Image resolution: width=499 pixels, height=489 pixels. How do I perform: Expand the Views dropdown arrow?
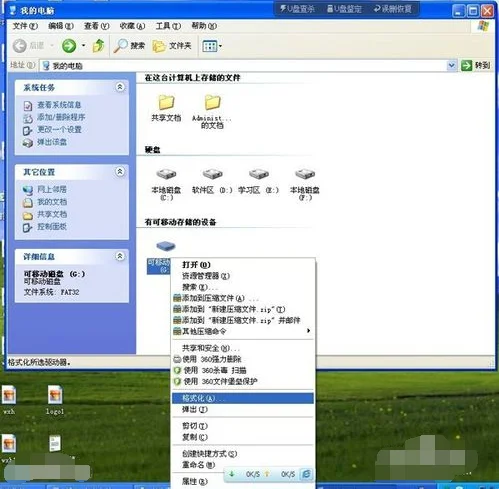point(220,46)
